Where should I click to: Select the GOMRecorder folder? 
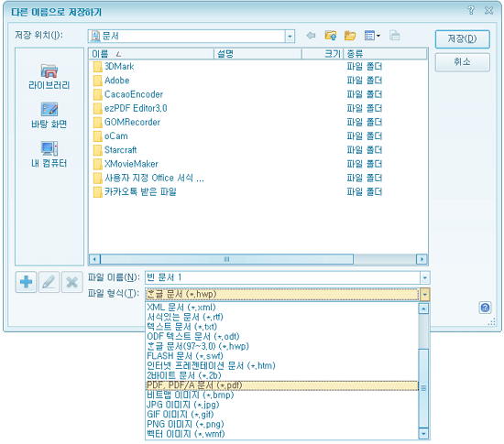[x=126, y=123]
